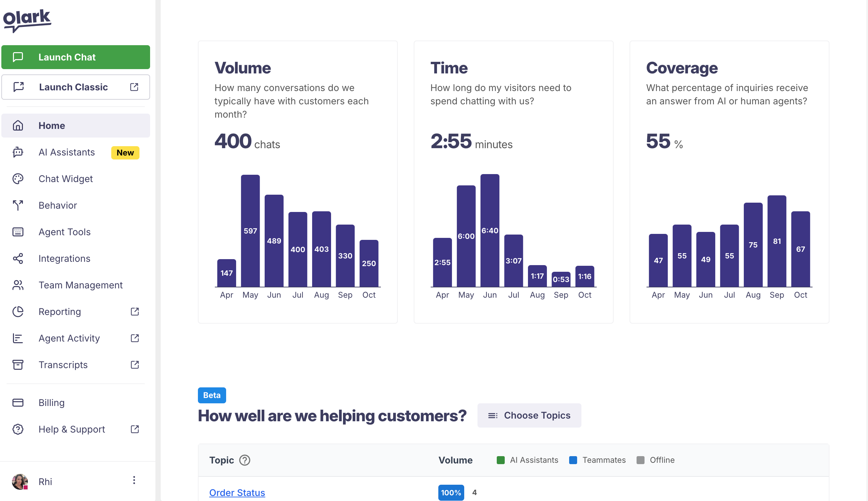Open the Chat Widget palette icon

pos(18,179)
